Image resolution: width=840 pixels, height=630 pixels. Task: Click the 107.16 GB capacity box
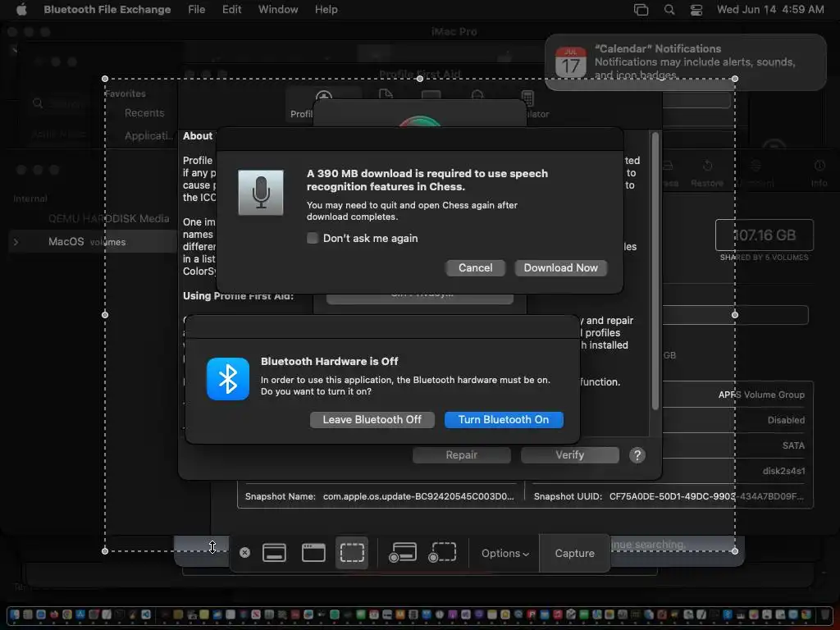(x=765, y=235)
